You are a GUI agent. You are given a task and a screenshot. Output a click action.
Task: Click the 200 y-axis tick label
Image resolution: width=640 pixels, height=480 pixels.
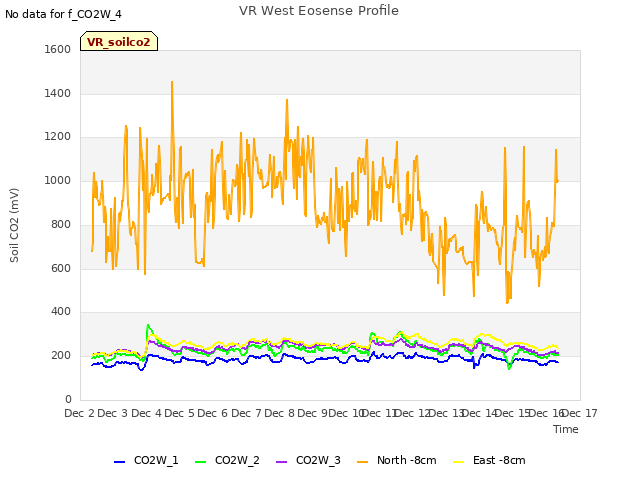61,356
